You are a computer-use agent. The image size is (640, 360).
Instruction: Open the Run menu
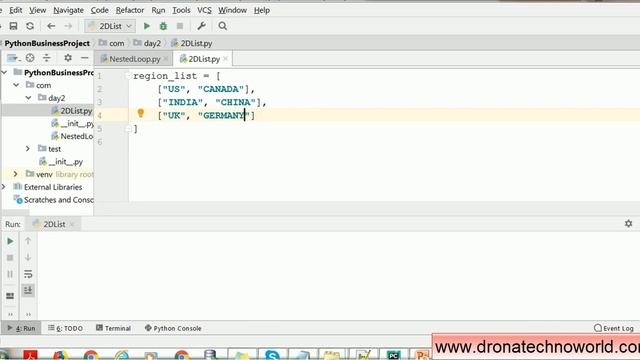pos(158,10)
